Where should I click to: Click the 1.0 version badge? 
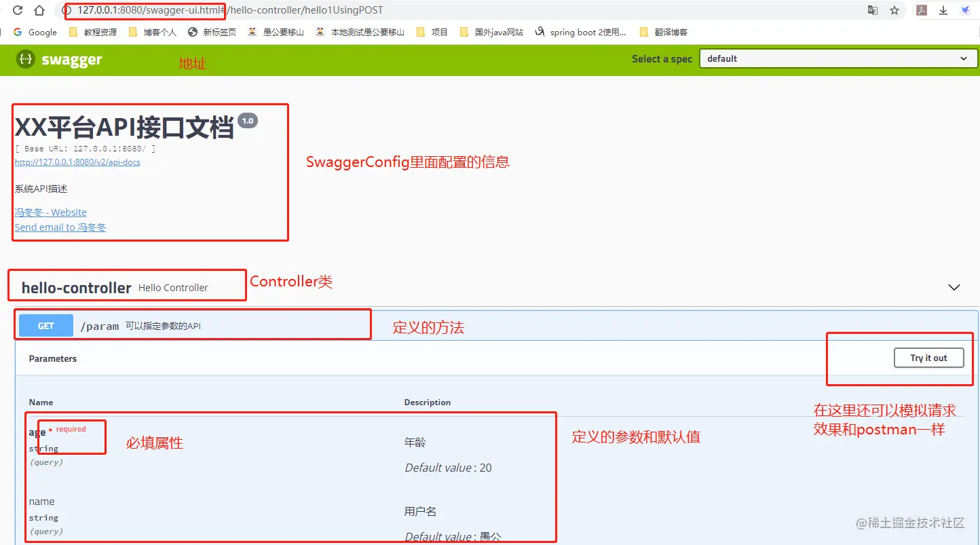tap(248, 121)
